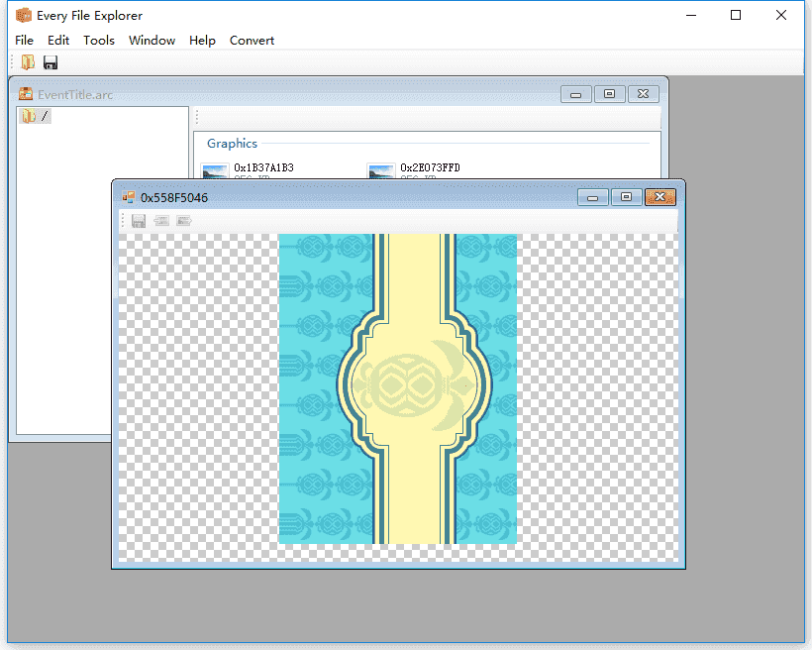Select the 0x1B37A1B3 graphic file

[263, 167]
